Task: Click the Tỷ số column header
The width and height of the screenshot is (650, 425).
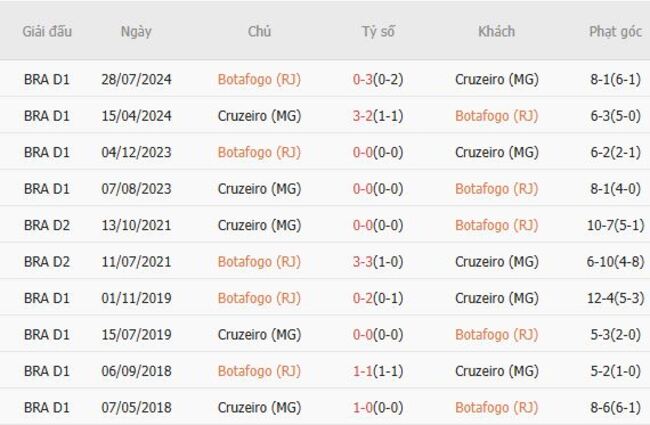Action: [x=378, y=31]
